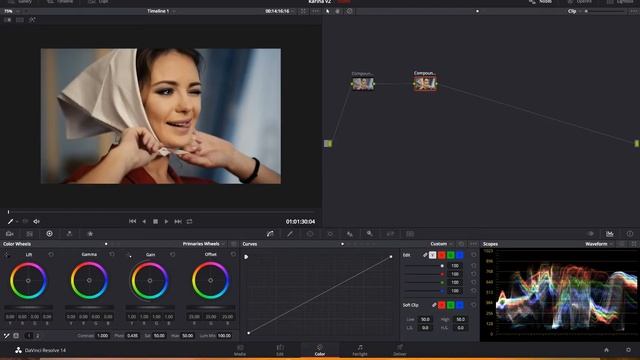Image resolution: width=640 pixels, height=360 pixels.
Task: Switch to the Media page
Action: pos(240,350)
